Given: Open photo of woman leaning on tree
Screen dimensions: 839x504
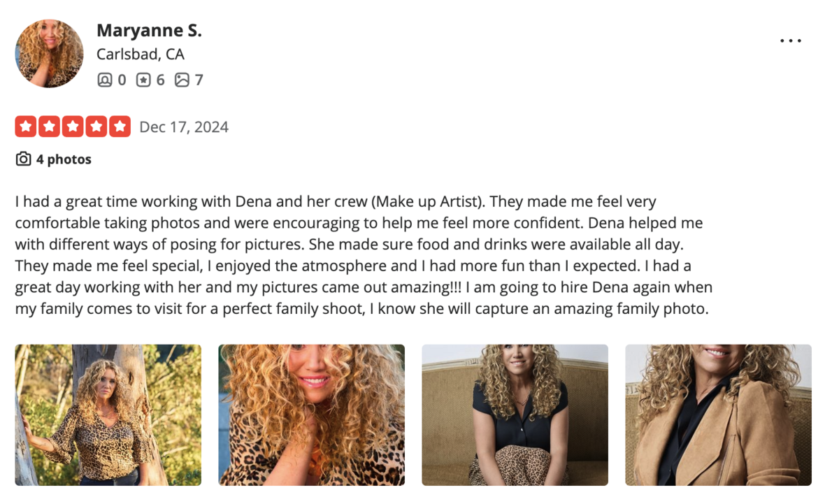Looking at the screenshot, I should pos(108,415).
